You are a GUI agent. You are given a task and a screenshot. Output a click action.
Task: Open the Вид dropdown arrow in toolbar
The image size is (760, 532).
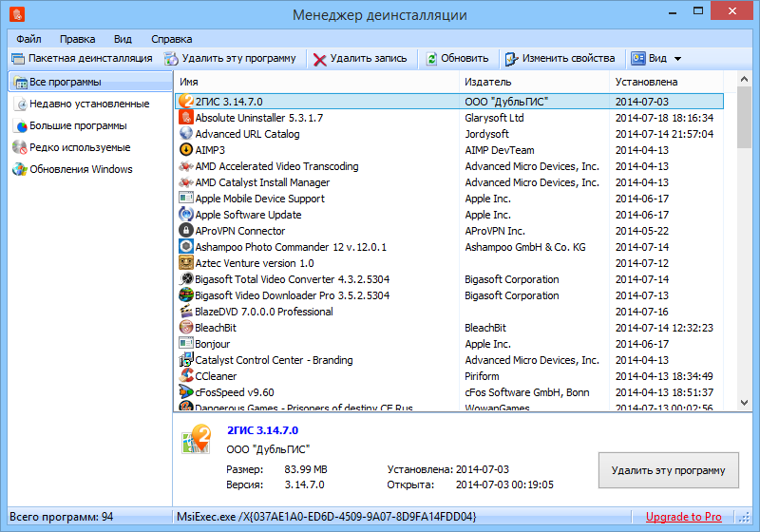click(x=677, y=59)
